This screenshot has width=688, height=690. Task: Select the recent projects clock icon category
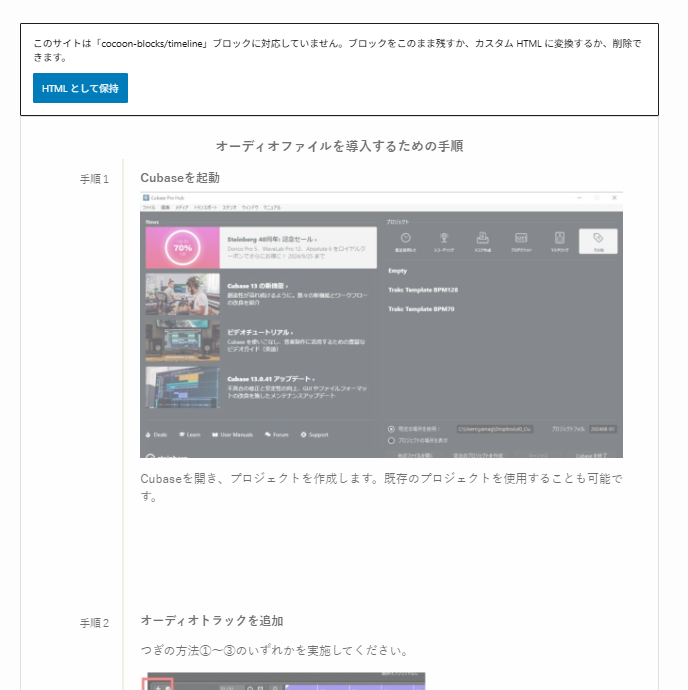405,241
